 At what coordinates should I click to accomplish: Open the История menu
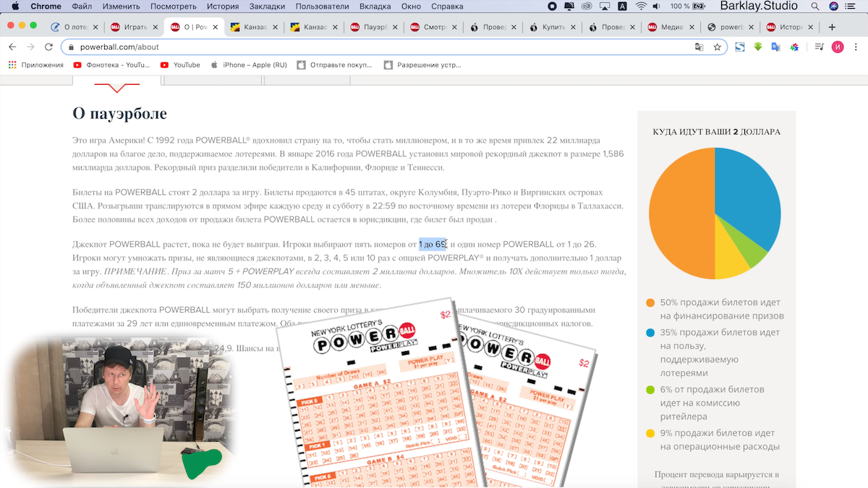tap(223, 7)
